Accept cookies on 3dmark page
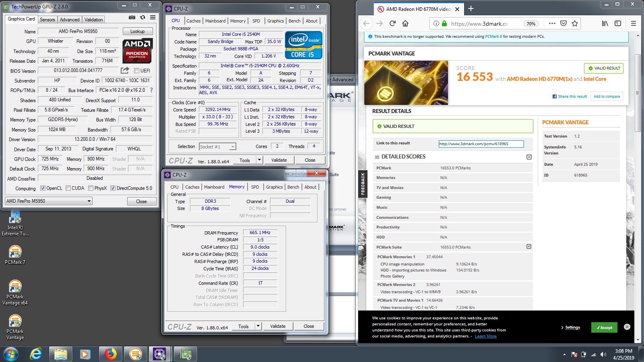The height and width of the screenshot is (362, 644). [x=604, y=327]
